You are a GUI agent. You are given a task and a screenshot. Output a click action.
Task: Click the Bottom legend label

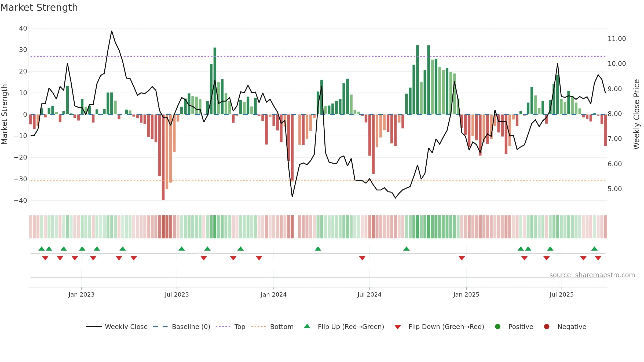tap(282, 327)
